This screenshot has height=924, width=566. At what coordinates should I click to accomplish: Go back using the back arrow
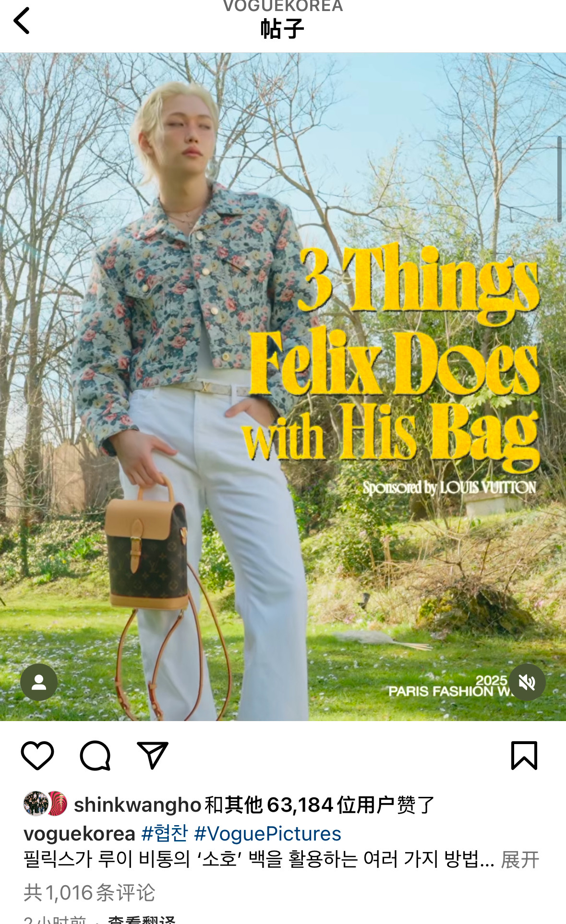pyautogui.click(x=22, y=21)
